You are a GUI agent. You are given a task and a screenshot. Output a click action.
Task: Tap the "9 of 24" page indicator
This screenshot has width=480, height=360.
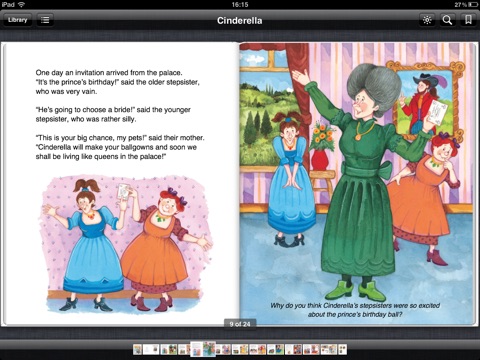(240, 324)
